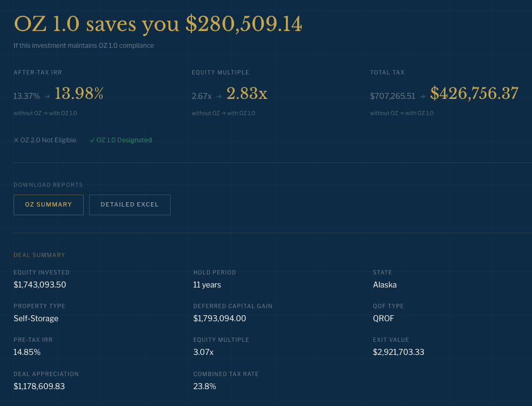
Task: Click the Deal Appreciation amount $1,178,609.83
Action: [39, 386]
